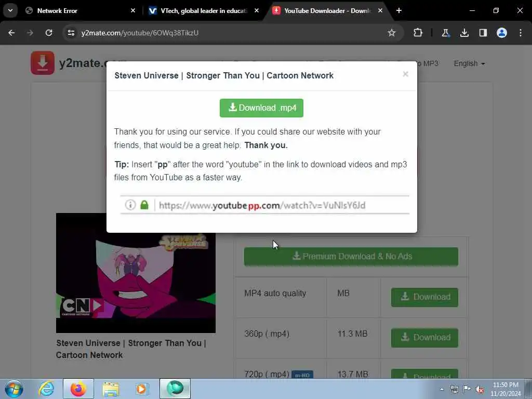Click the network tray icon
The image size is (532, 399).
tap(454, 389)
